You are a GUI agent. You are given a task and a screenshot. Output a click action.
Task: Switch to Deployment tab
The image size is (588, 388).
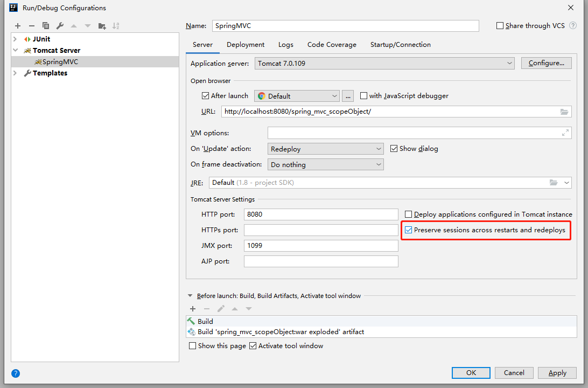(246, 45)
